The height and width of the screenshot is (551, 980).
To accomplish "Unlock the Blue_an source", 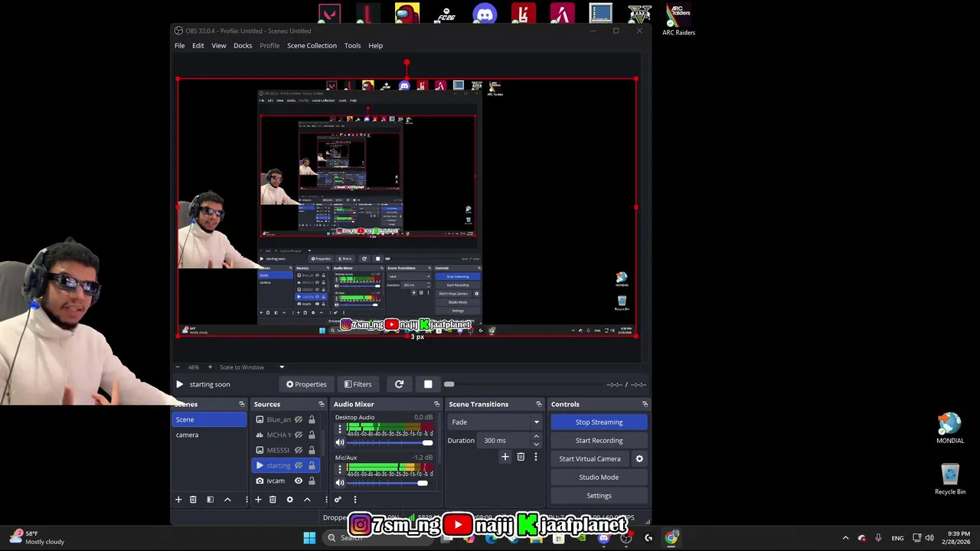I will (x=312, y=419).
